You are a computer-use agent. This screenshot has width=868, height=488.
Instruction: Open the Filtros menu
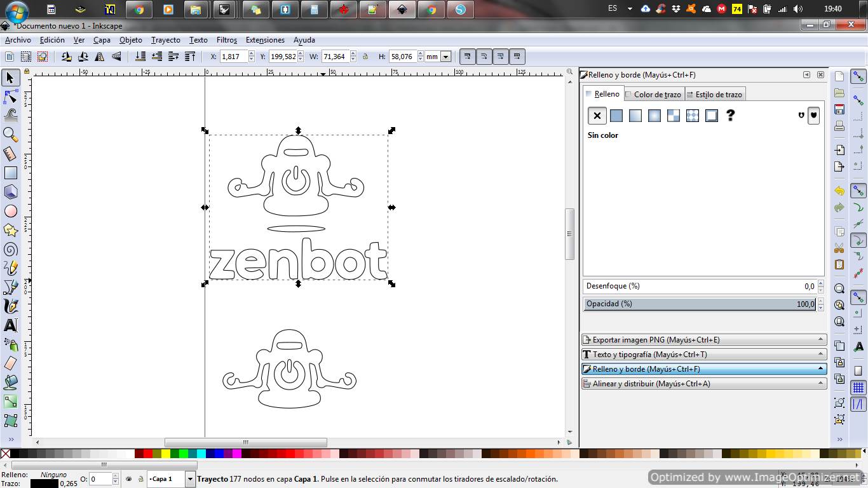click(x=227, y=40)
